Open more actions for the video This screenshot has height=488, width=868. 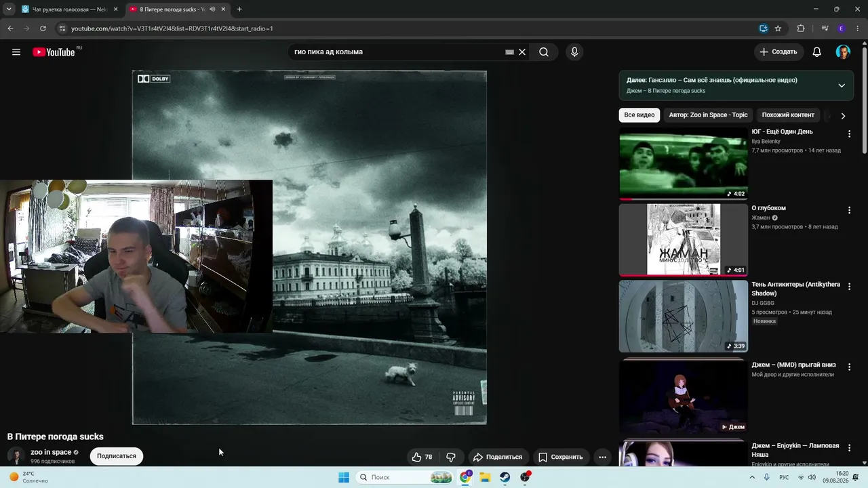(602, 457)
